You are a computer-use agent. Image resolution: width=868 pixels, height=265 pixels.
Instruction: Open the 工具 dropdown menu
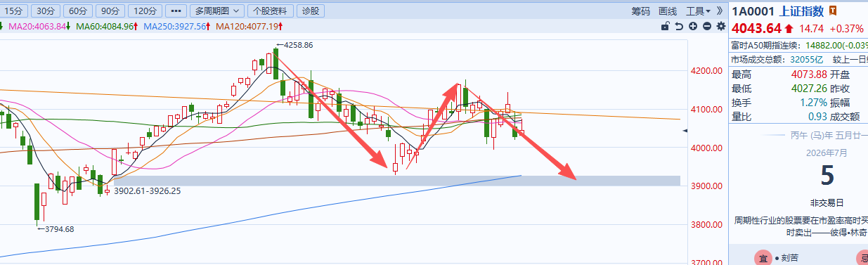tap(698, 11)
